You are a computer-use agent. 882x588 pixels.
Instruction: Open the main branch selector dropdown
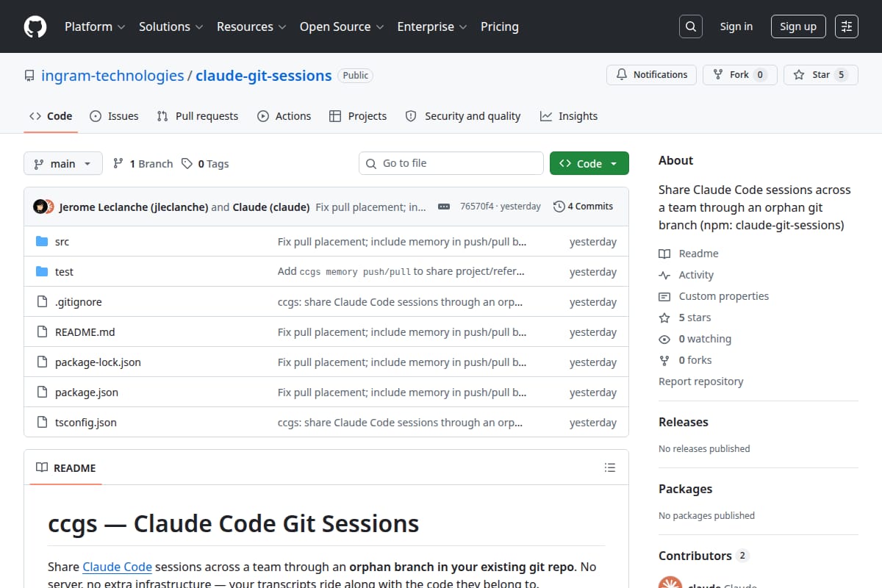[62, 164]
